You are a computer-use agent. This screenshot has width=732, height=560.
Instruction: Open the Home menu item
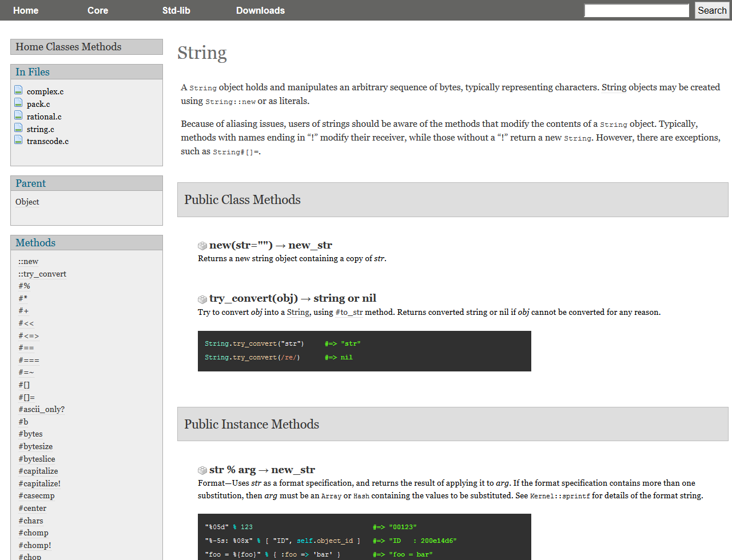[x=26, y=10]
